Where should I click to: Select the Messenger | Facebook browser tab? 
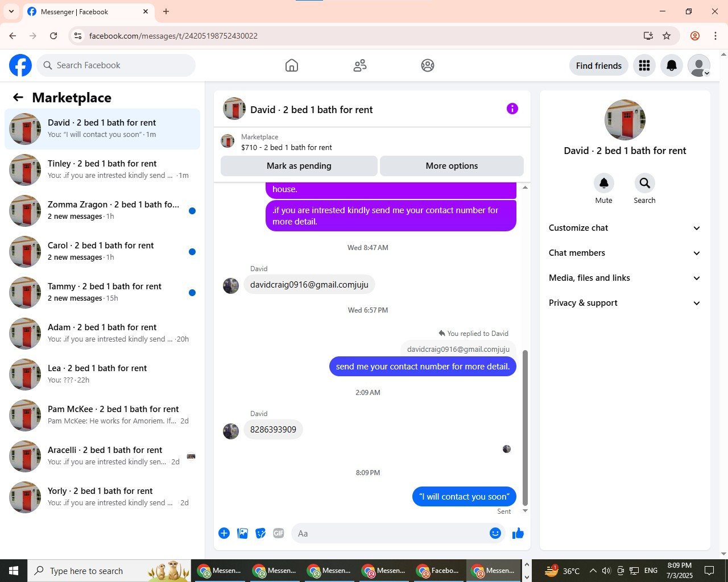(x=88, y=11)
